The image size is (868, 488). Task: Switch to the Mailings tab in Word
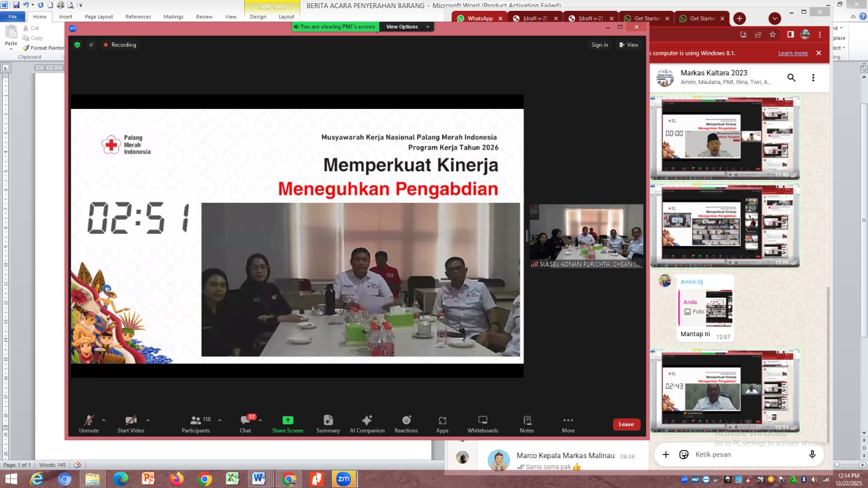click(173, 17)
